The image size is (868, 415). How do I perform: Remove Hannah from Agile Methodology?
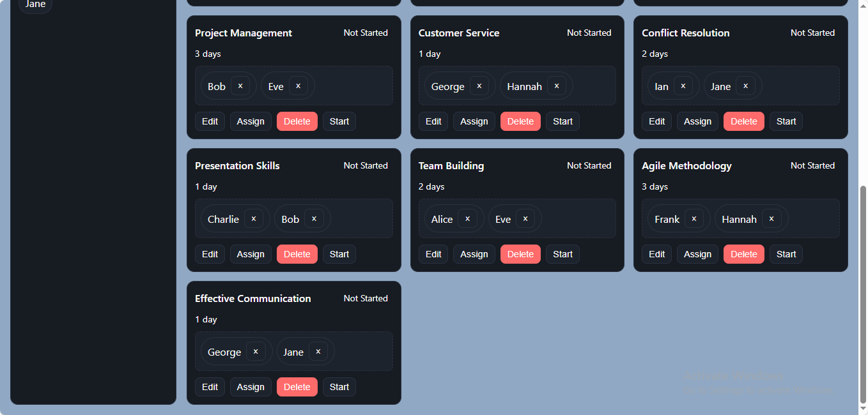tap(771, 219)
